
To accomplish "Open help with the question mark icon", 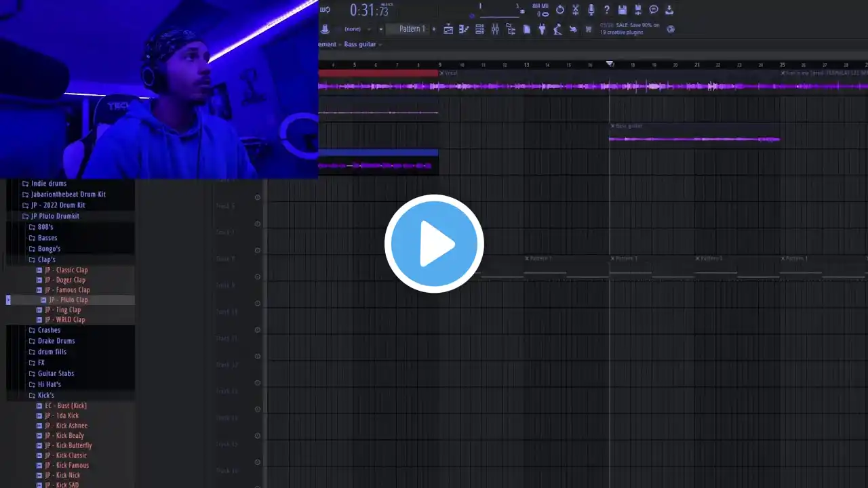I will pos(607,9).
